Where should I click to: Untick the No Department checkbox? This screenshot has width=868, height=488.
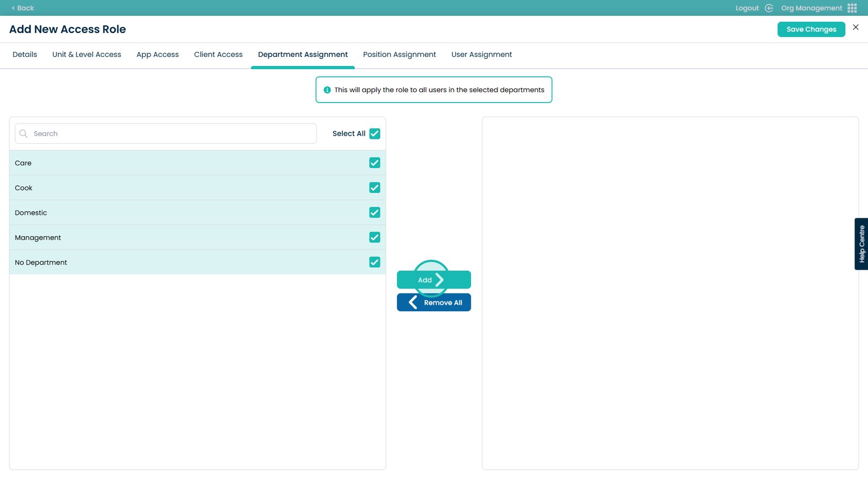pyautogui.click(x=374, y=262)
